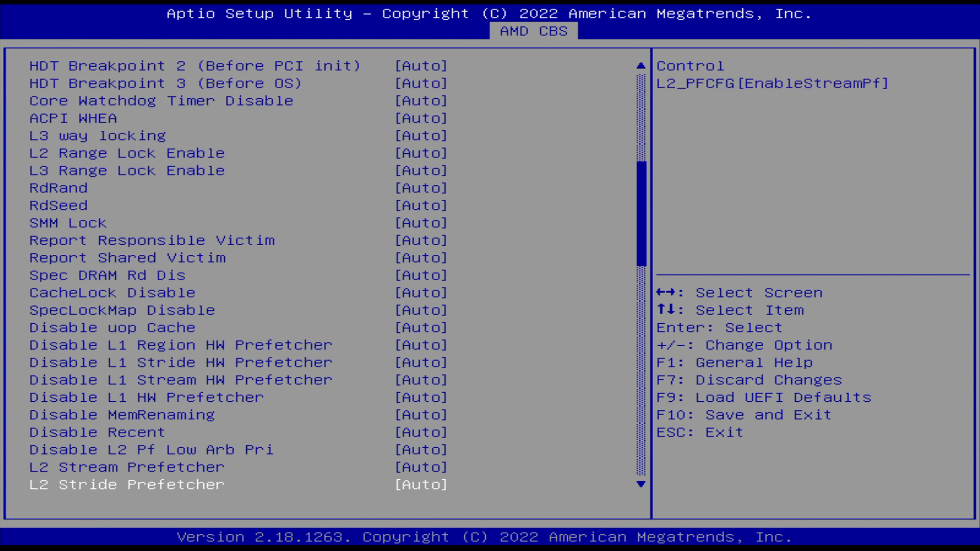Image resolution: width=980 pixels, height=551 pixels.
Task: Click the Auto value for Disable uop Cache
Action: [421, 328]
